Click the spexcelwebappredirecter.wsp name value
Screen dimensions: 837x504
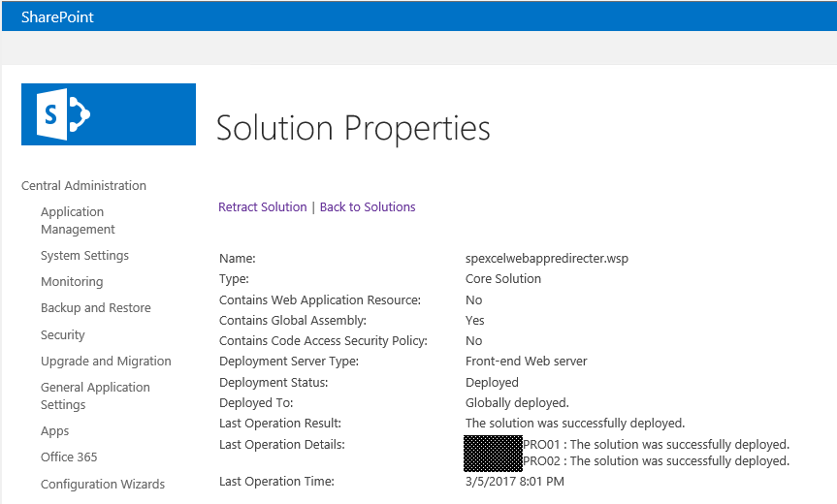click(x=538, y=259)
